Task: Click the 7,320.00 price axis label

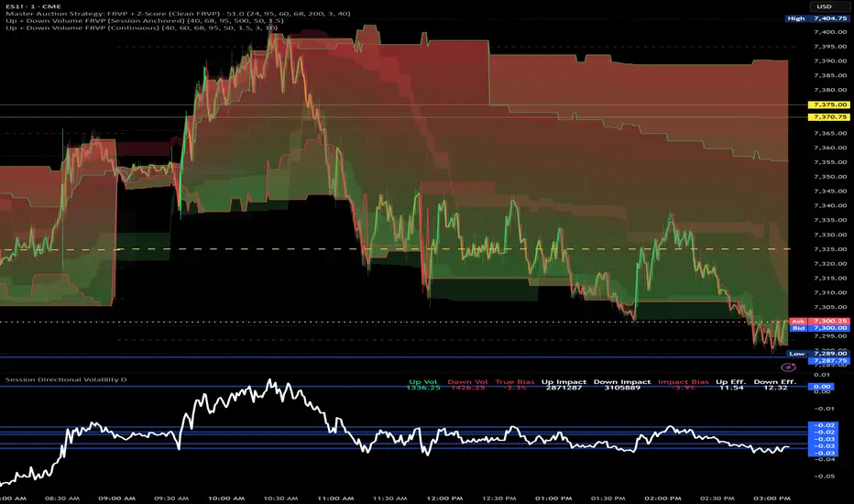Action: pos(830,263)
